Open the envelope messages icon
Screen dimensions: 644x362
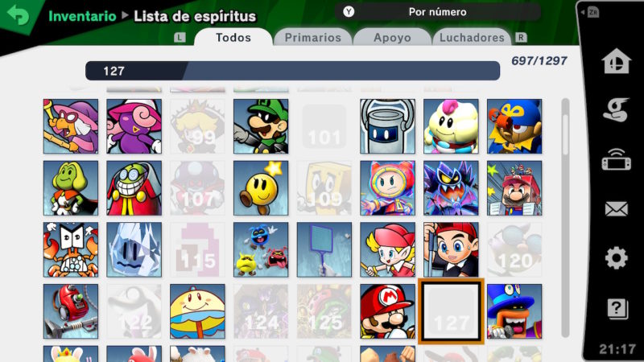(x=616, y=209)
